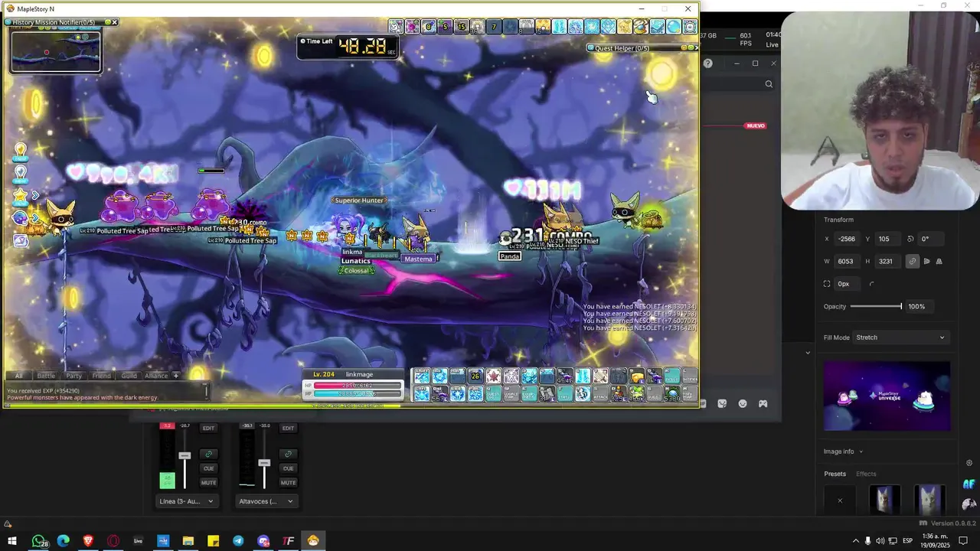980x551 pixels.
Task: Click the first skill slot in top quickslot row
Action: coord(422,376)
